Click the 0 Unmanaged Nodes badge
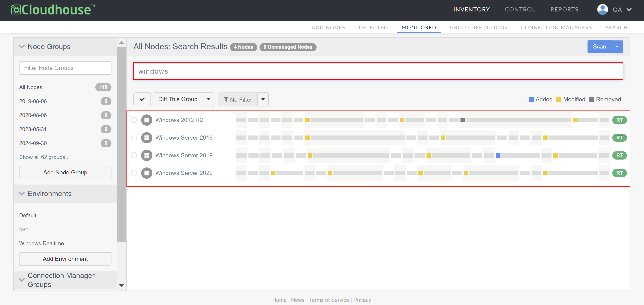Image resolution: width=644 pixels, height=305 pixels. click(288, 47)
